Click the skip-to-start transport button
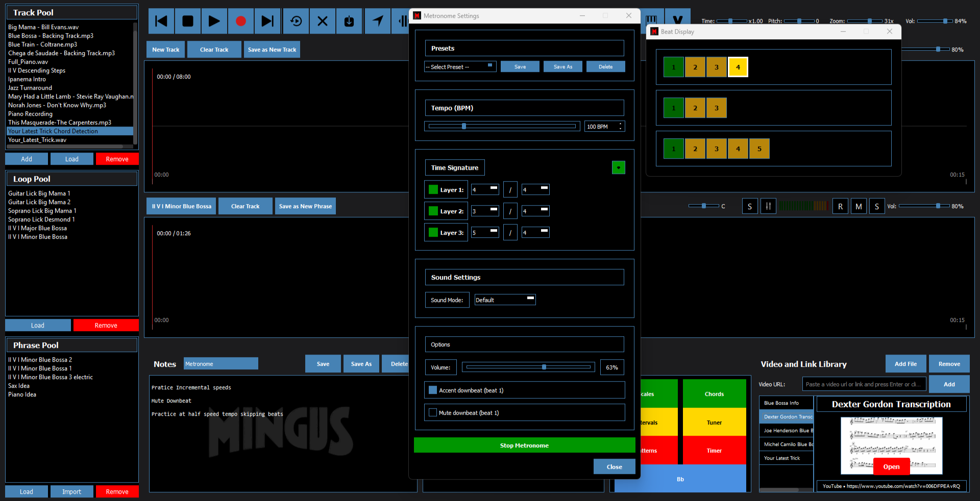The width and height of the screenshot is (980, 501). 161,21
